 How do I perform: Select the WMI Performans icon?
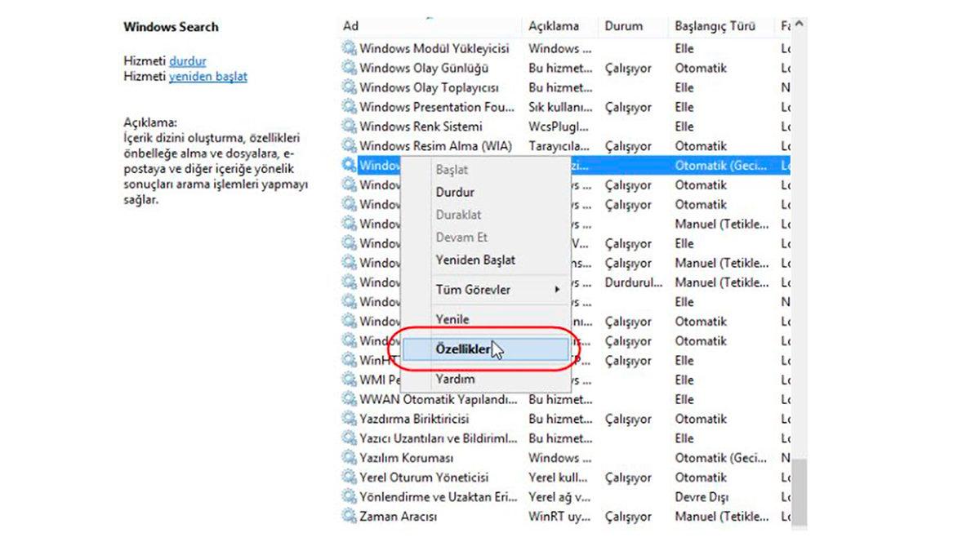tap(350, 380)
